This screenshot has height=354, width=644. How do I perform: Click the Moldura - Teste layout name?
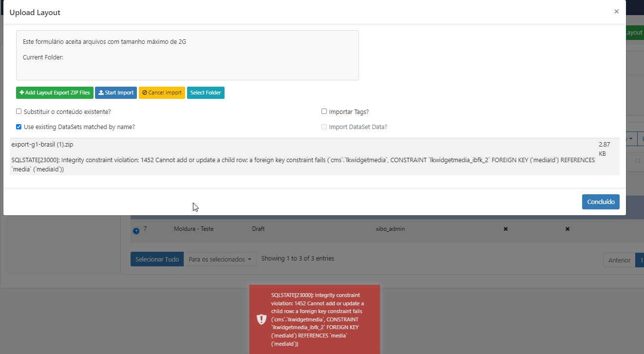[x=193, y=229]
